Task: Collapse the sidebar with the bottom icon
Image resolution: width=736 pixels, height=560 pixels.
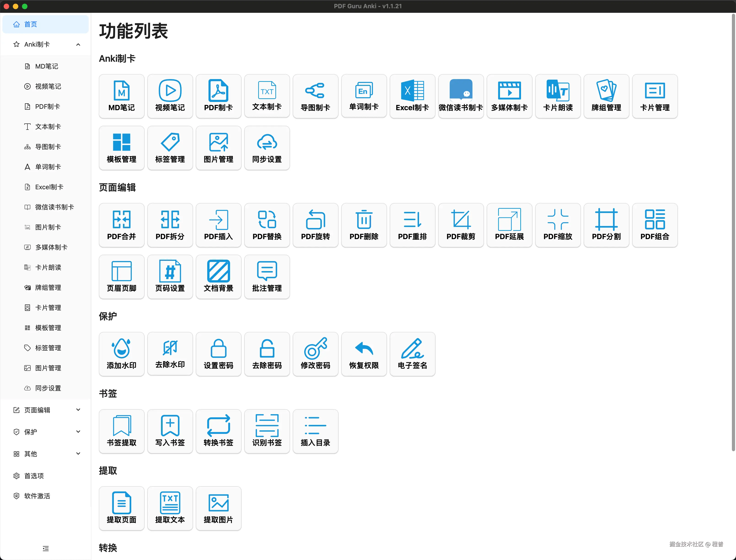Action: coord(45,548)
